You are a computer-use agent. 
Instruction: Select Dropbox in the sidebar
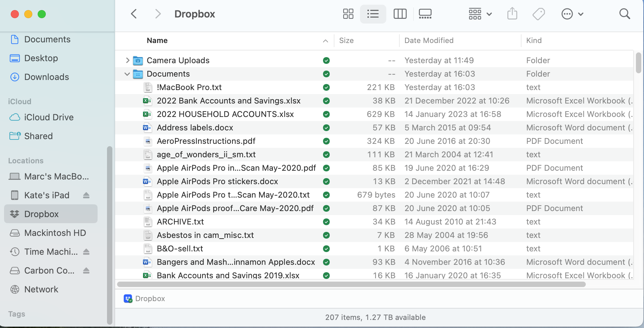[51, 214]
